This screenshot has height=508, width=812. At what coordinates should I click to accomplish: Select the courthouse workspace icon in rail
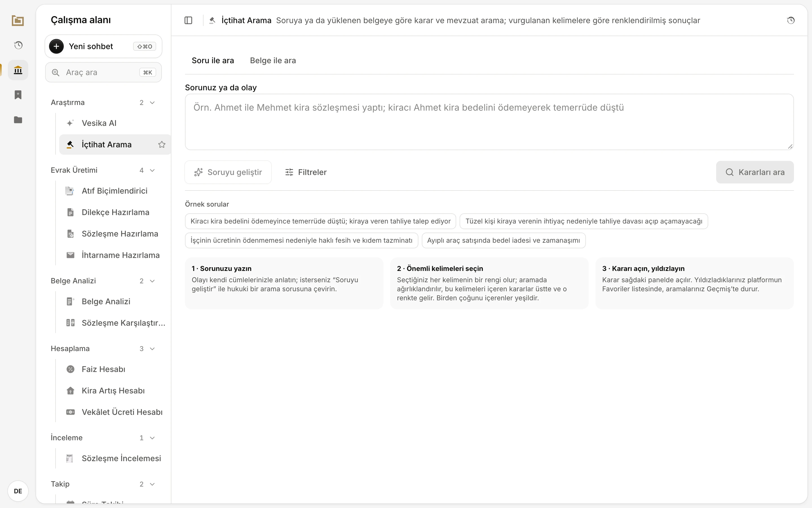tap(18, 70)
